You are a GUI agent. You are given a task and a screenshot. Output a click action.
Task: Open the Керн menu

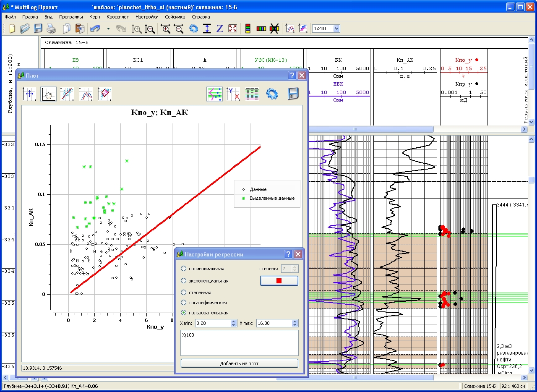tap(94, 17)
